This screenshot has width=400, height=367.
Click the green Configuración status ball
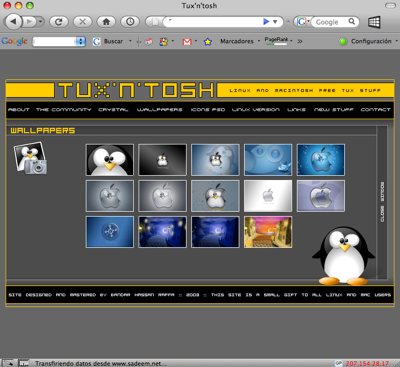[x=343, y=42]
